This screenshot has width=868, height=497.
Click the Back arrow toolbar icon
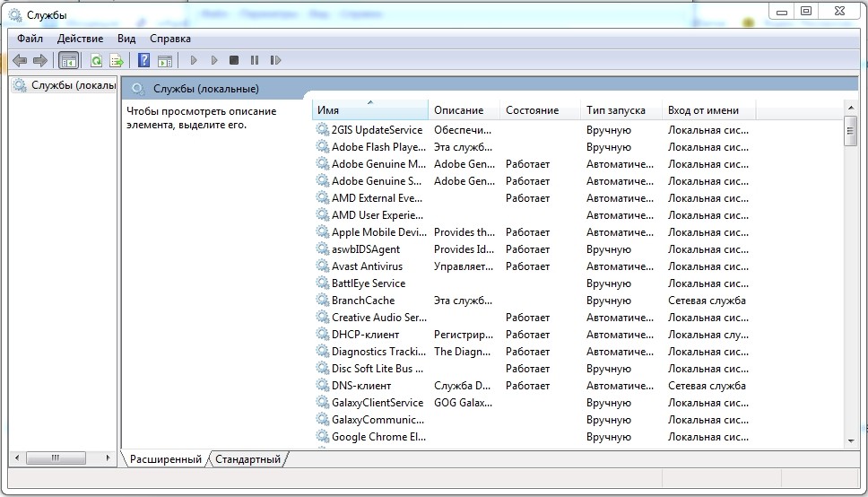(20, 60)
